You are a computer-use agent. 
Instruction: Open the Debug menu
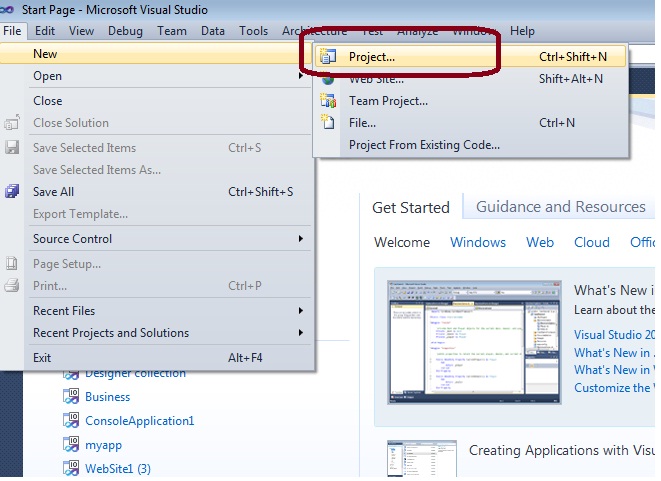125,31
